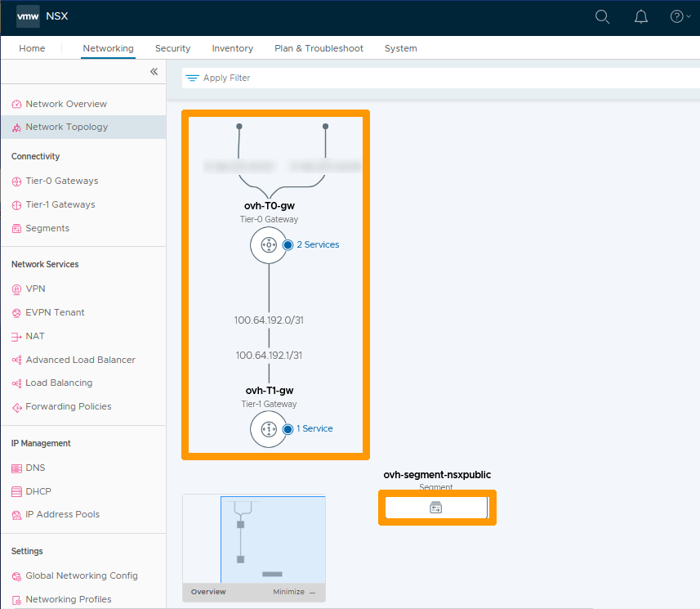Go to the Plan & Troubleshoot tab
The height and width of the screenshot is (609, 700).
[x=319, y=48]
